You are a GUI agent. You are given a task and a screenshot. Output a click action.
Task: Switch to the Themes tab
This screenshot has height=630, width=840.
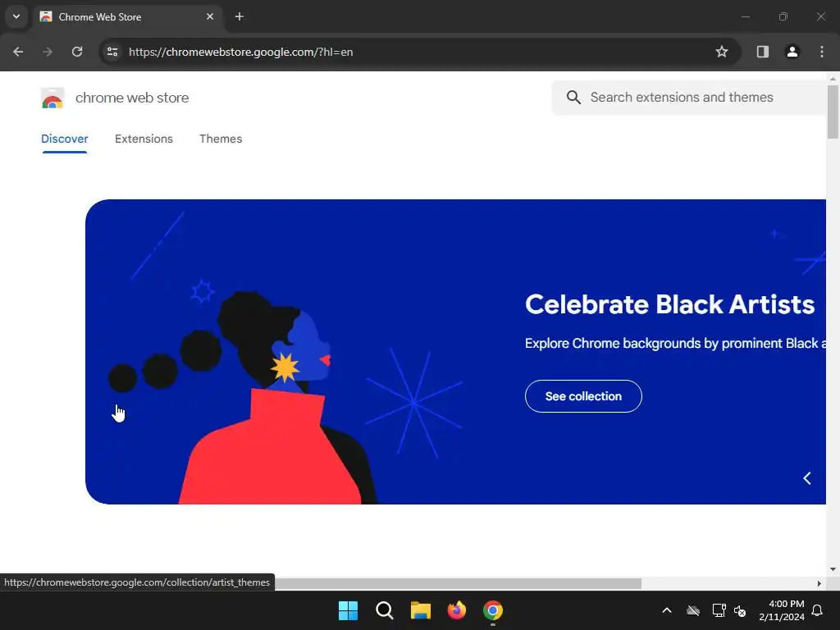click(221, 139)
